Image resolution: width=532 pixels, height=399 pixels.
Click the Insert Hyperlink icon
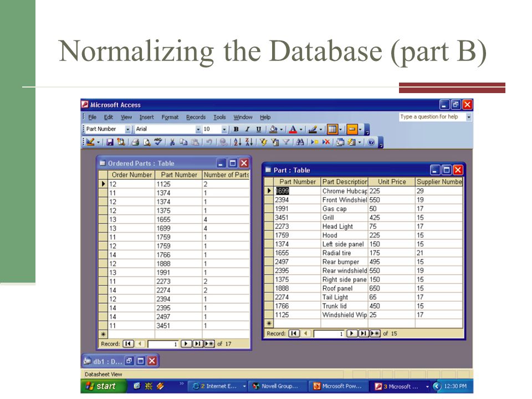(223, 142)
